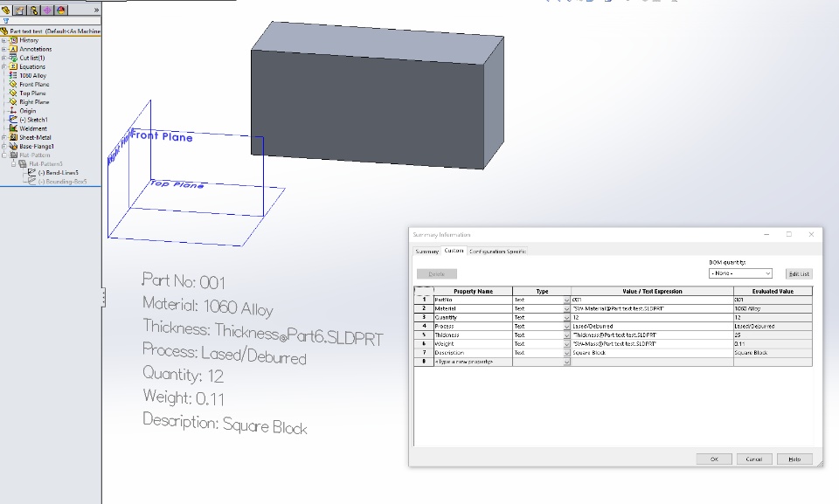Click the 'Part No: 001' annotation text
The width and height of the screenshot is (839, 504).
pos(184,281)
